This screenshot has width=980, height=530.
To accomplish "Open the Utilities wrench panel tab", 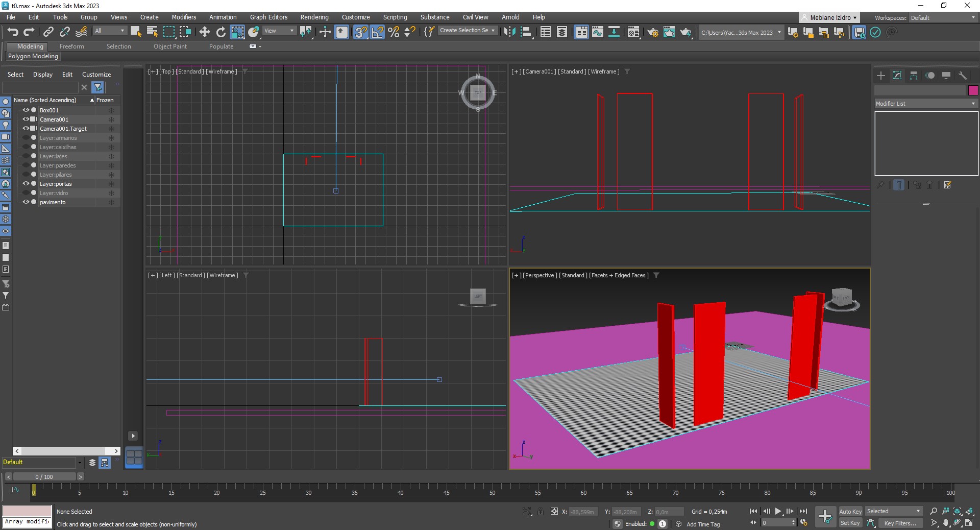I will pos(963,76).
